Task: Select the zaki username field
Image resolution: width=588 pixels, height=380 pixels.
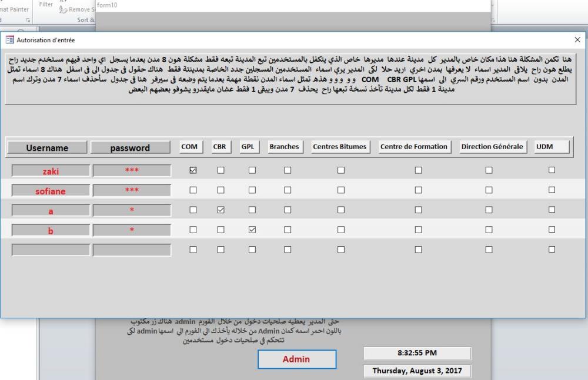Action: click(x=51, y=171)
